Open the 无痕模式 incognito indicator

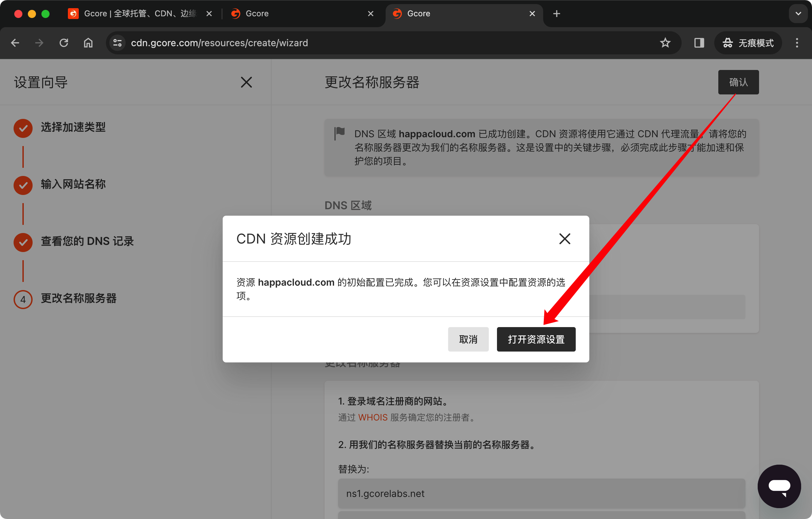coord(748,43)
